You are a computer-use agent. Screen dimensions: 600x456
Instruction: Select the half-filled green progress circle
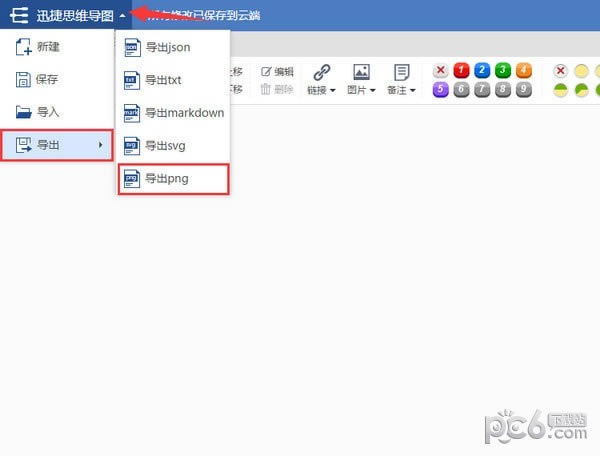tap(561, 90)
